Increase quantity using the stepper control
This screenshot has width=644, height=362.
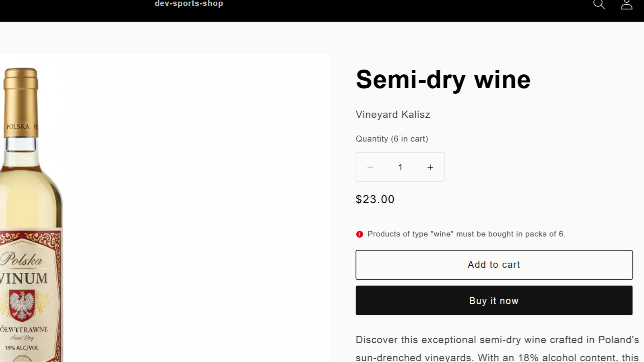(x=430, y=167)
